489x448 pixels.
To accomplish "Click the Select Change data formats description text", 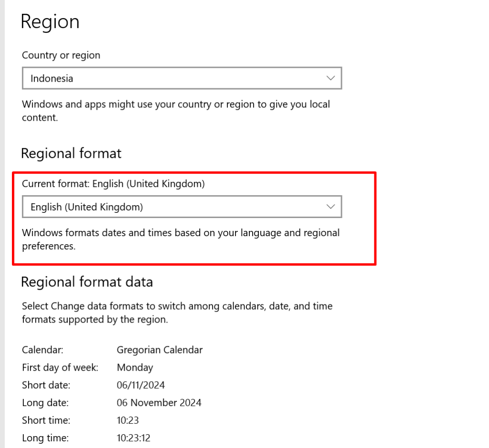I will 177,313.
